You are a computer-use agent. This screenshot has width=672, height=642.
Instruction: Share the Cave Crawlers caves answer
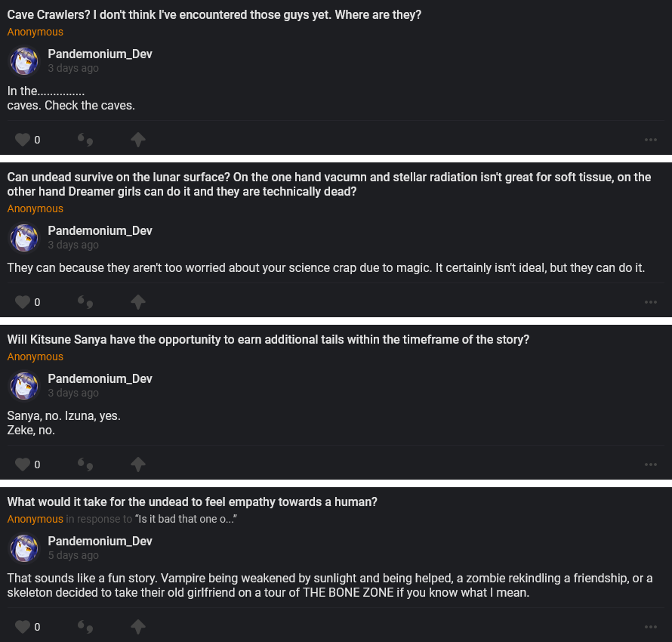click(x=137, y=140)
